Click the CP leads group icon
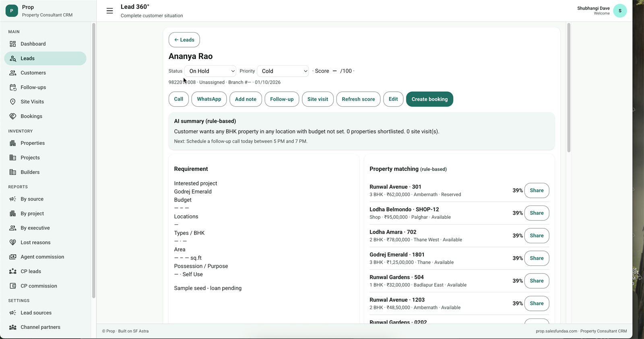 tap(13, 271)
